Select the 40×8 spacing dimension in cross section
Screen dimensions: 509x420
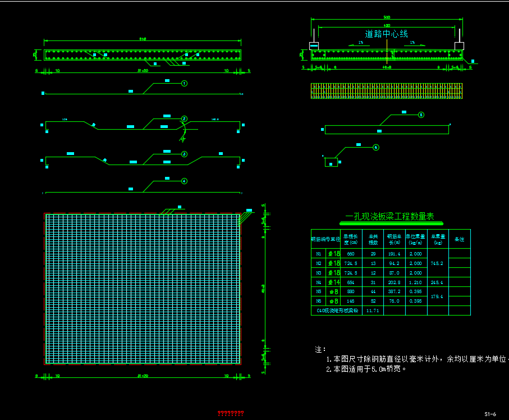387,67
